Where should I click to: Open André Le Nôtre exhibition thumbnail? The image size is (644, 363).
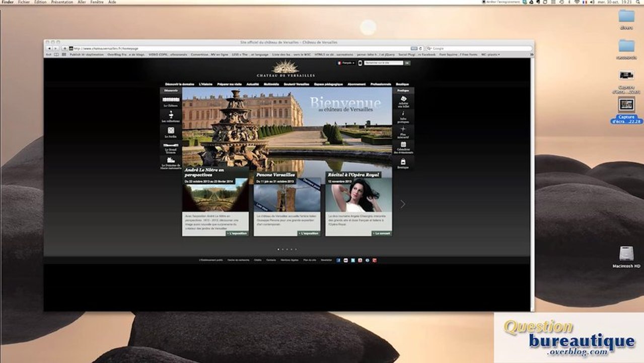(x=216, y=195)
